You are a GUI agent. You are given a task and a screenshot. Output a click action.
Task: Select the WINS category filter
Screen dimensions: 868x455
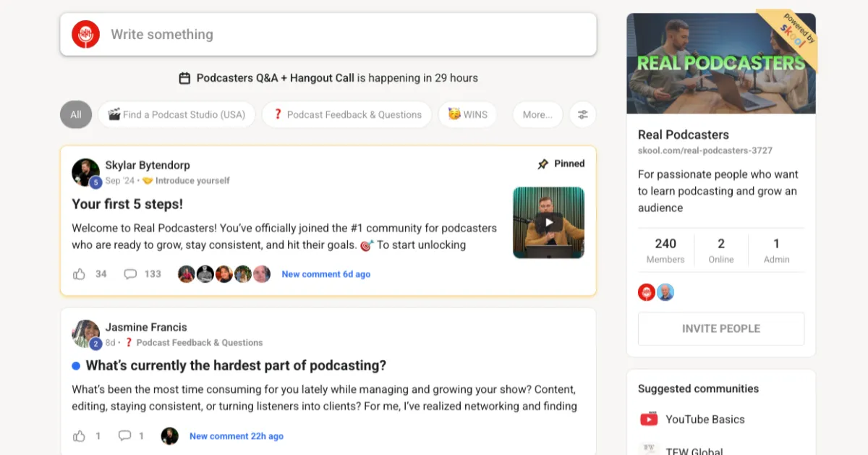point(467,114)
